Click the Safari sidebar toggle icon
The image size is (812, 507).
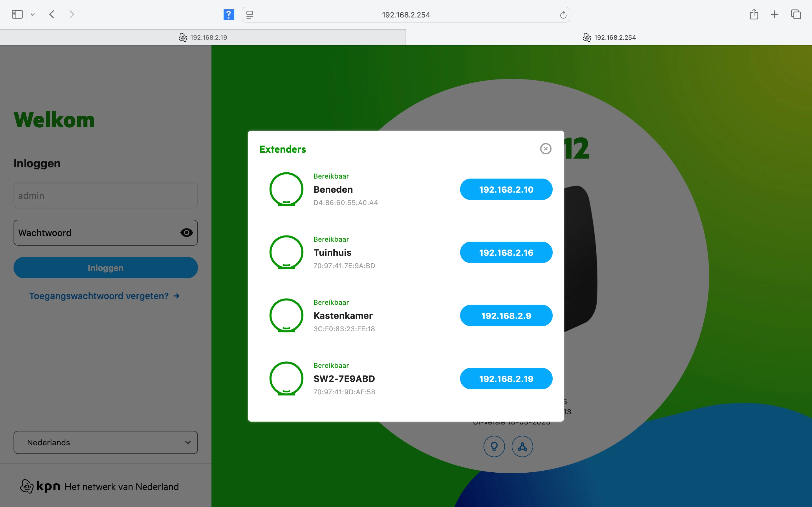[17, 14]
